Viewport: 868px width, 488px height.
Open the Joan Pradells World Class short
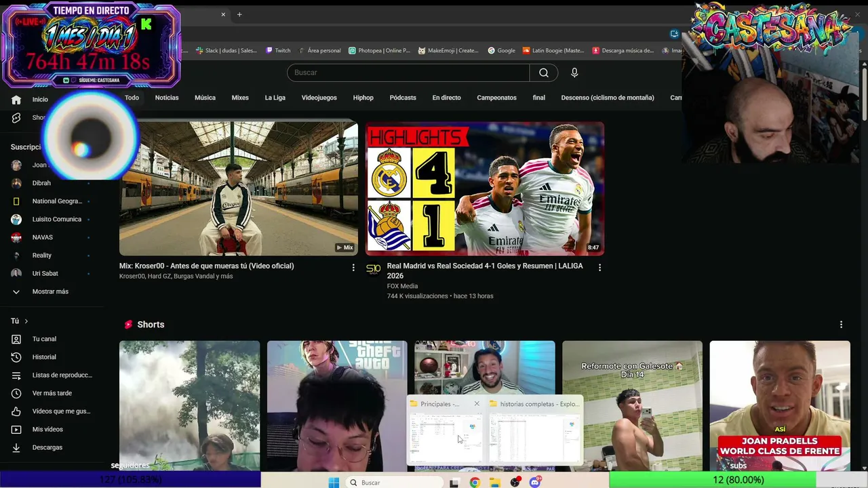(780, 405)
